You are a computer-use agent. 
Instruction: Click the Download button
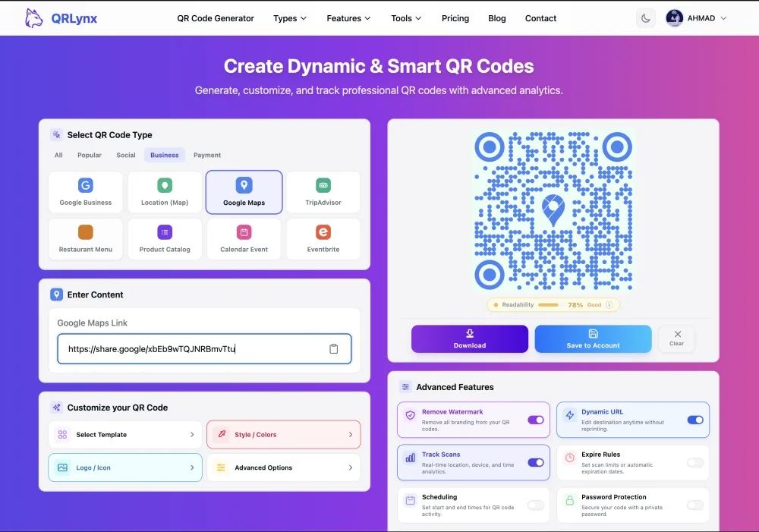[x=470, y=338]
